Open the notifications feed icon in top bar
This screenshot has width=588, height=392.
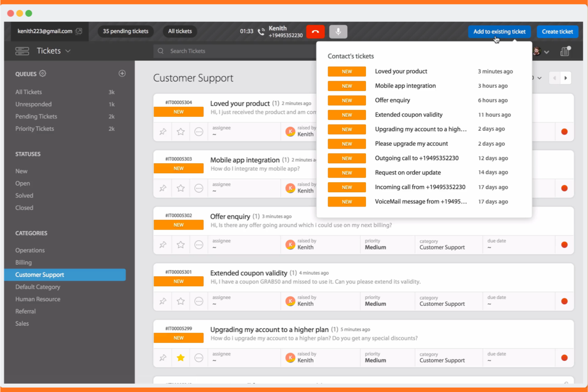pyautogui.click(x=565, y=51)
